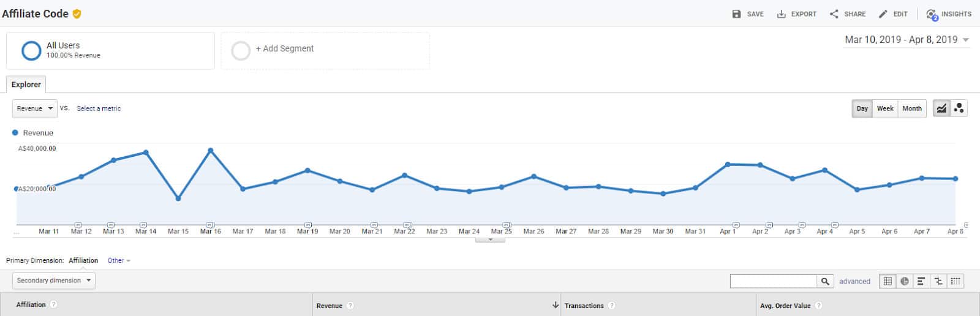Select the Explorer tab
The image size is (980, 316).
(x=26, y=85)
